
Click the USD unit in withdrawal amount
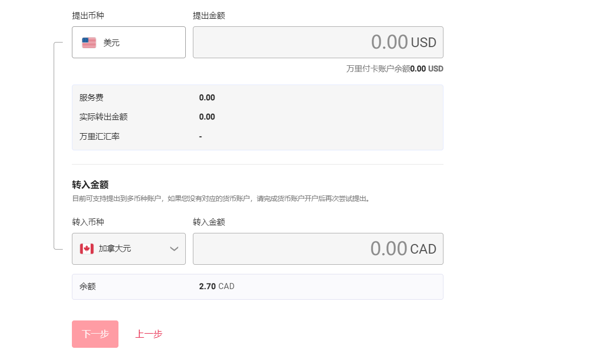tap(423, 43)
